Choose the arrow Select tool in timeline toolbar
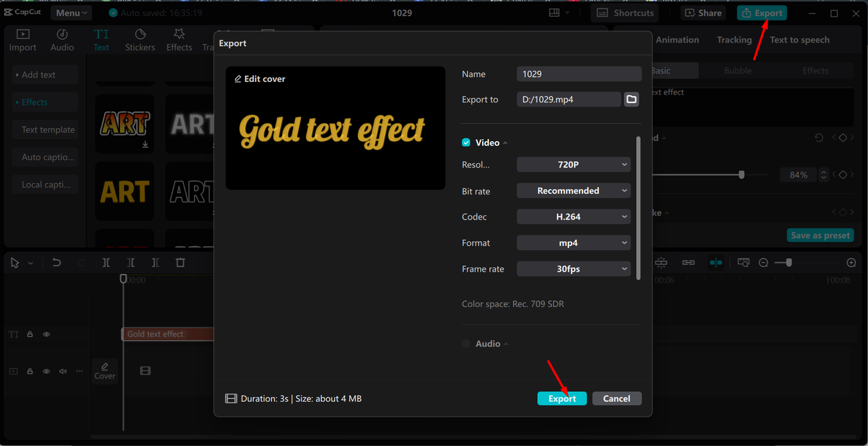This screenshot has height=446, width=868. click(15, 263)
